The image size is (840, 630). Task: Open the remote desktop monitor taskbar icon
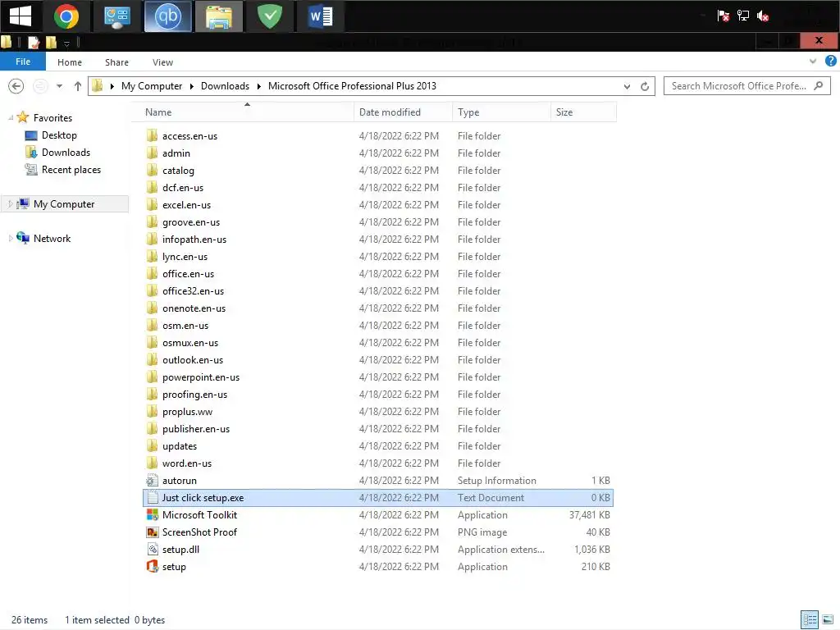coord(116,16)
